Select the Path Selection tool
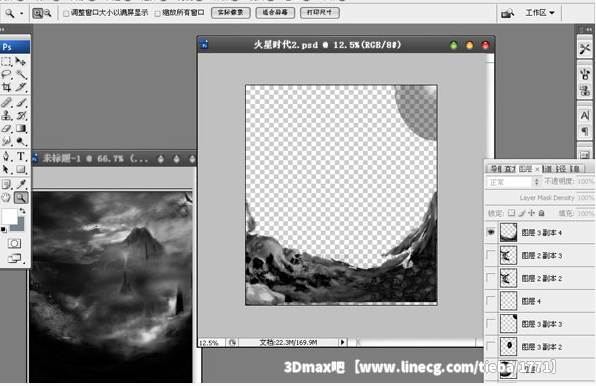The width and height of the screenshot is (596, 386). click(6, 169)
